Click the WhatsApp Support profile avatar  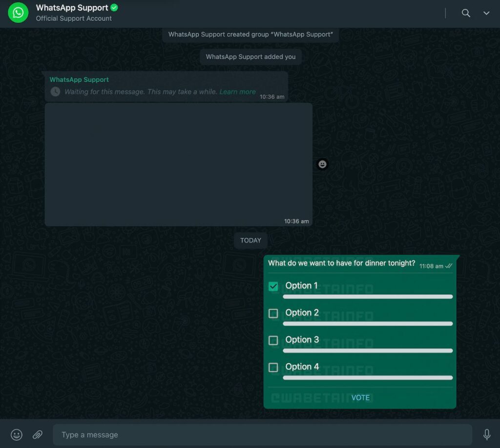(18, 13)
